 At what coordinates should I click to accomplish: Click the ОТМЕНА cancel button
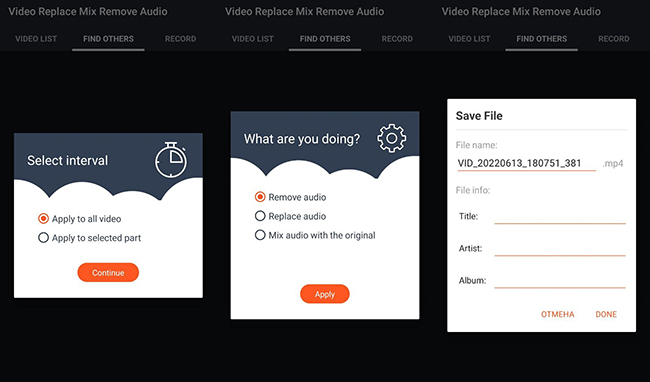click(558, 314)
